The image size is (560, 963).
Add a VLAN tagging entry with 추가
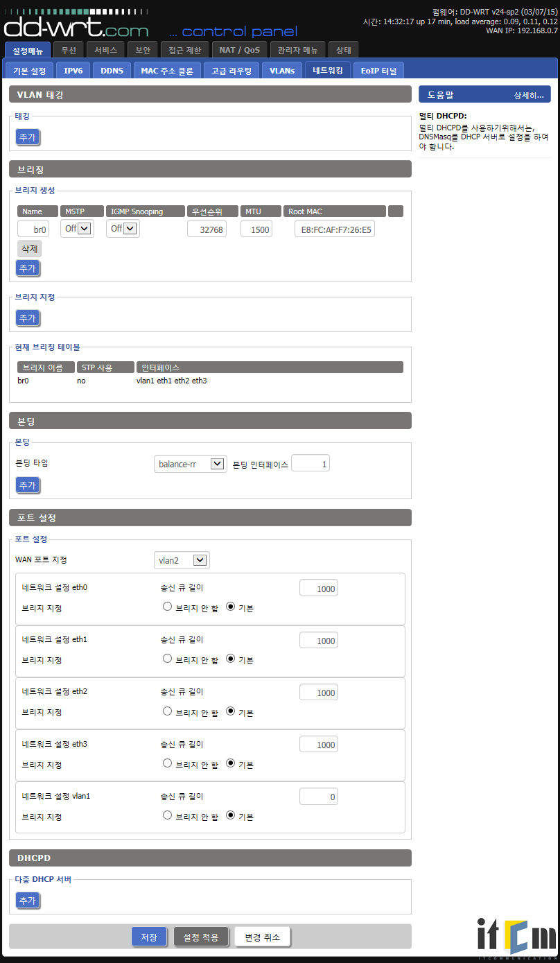tap(28, 137)
